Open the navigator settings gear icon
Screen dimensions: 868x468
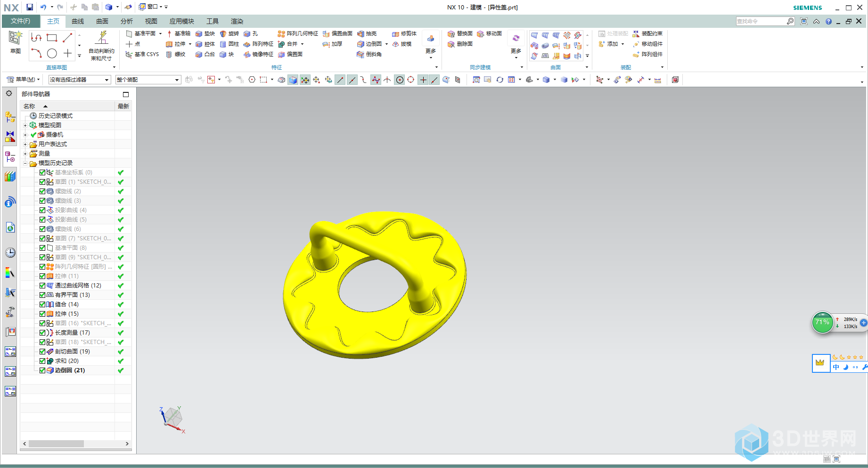coord(9,93)
